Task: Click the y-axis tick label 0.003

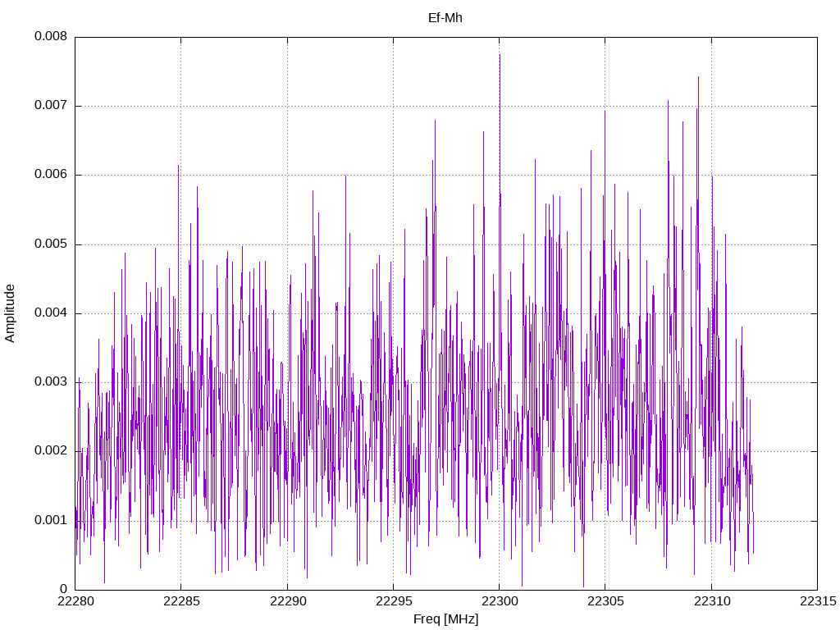Action: [x=51, y=382]
